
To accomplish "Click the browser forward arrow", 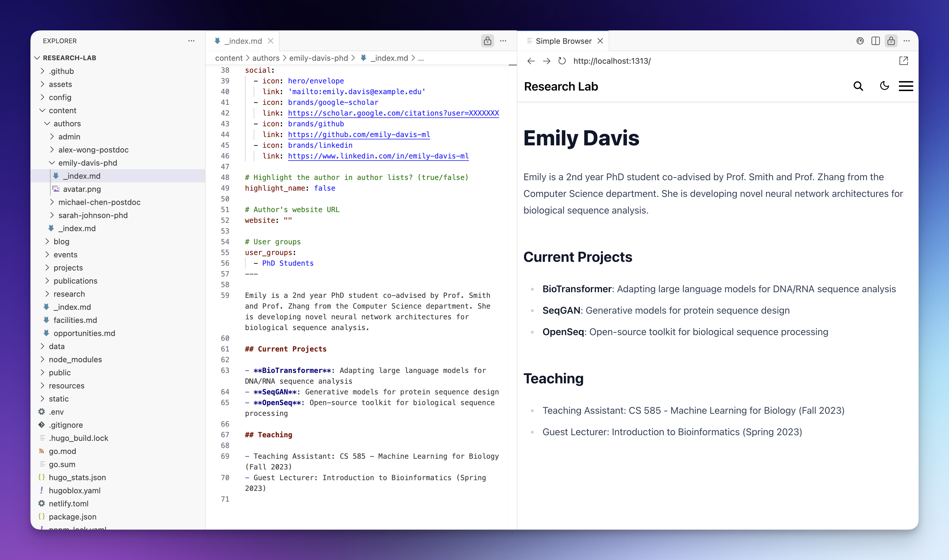I will (546, 61).
